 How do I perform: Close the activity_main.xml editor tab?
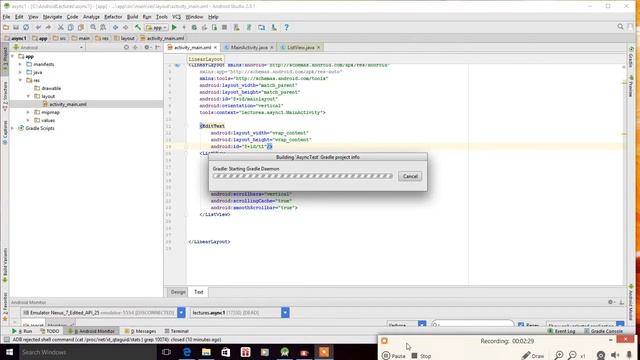(215, 47)
